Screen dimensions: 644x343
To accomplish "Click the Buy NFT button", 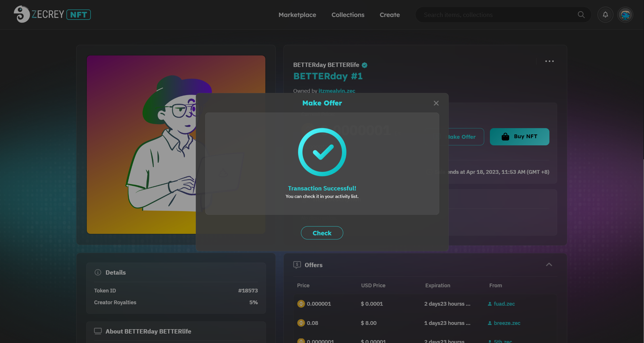I will coord(519,137).
